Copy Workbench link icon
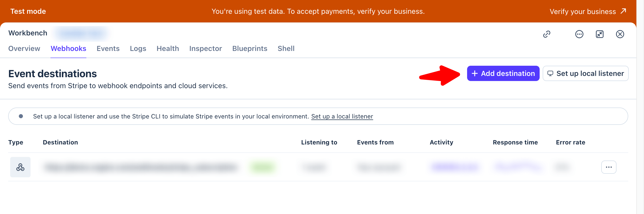This screenshot has width=644, height=214. 547,34
